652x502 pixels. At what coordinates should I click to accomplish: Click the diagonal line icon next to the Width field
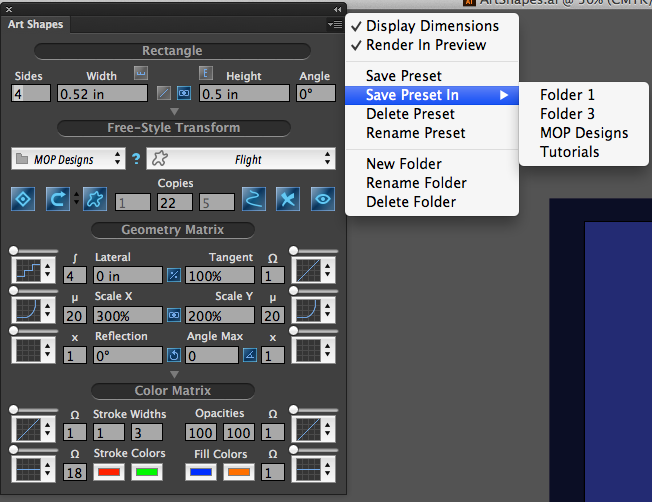[x=164, y=93]
